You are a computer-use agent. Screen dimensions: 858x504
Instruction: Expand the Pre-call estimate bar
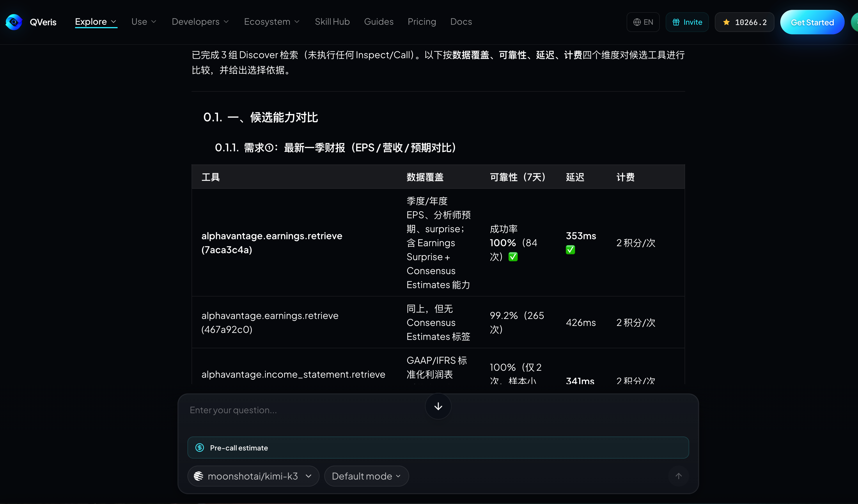point(438,448)
